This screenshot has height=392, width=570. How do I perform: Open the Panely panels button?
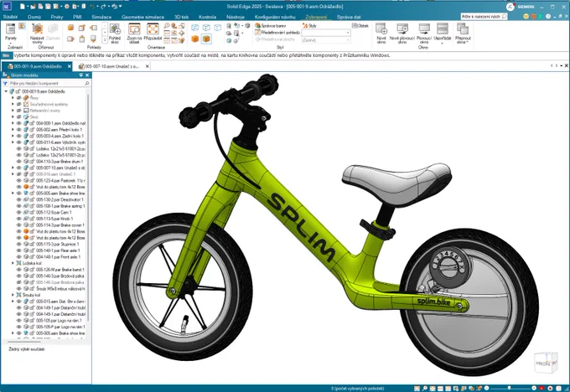(x=11, y=33)
